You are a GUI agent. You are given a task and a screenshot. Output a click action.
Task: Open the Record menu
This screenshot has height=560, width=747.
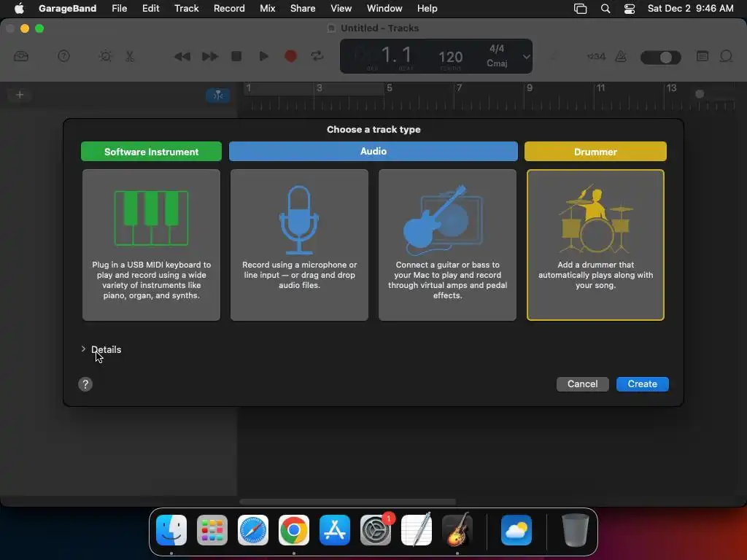tap(229, 8)
